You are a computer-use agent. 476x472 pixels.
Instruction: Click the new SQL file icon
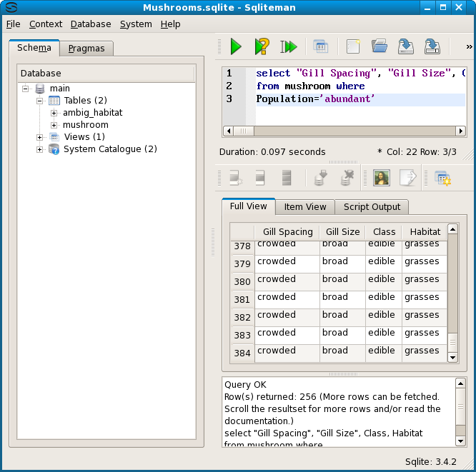[352, 47]
